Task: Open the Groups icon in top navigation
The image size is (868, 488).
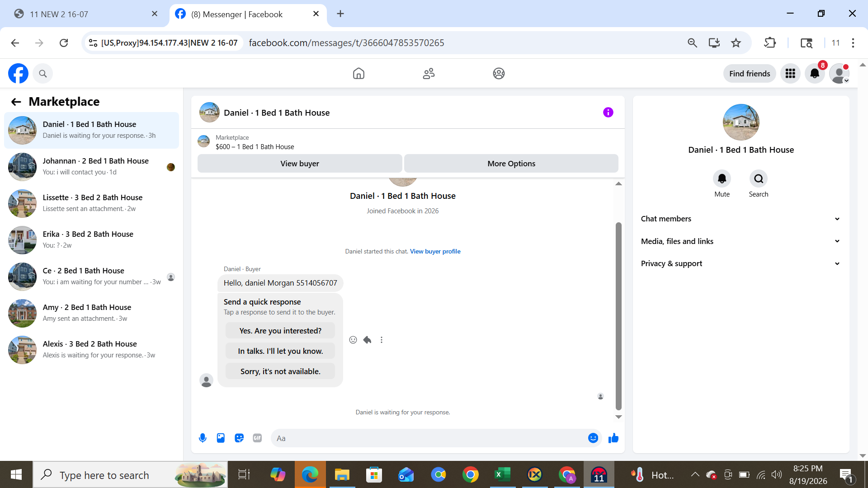Action: [x=499, y=73]
